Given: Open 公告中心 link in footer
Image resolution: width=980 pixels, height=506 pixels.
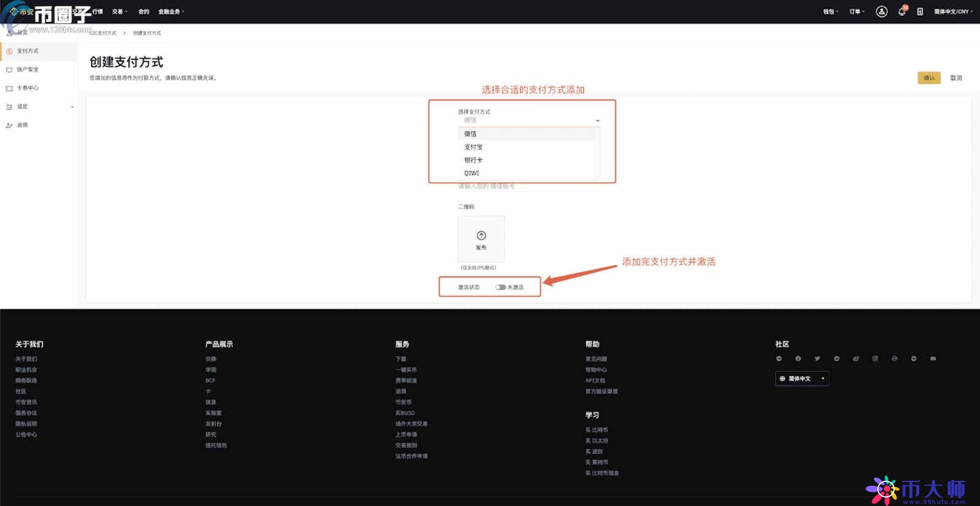Looking at the screenshot, I should coord(26,435).
